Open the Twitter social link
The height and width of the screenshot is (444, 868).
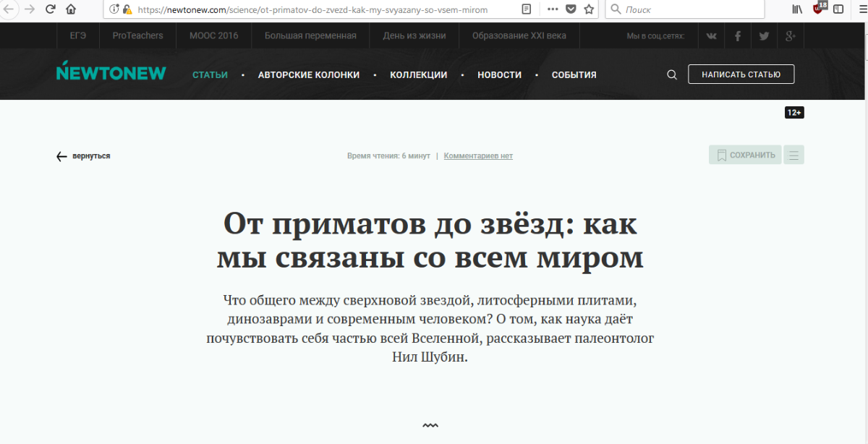tap(764, 36)
